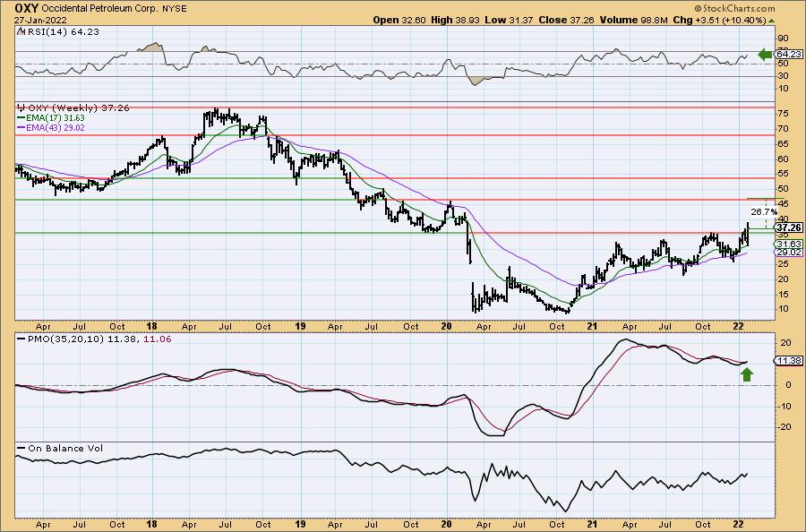Select the Volume 98.8M value
806x532 pixels.
point(633,20)
